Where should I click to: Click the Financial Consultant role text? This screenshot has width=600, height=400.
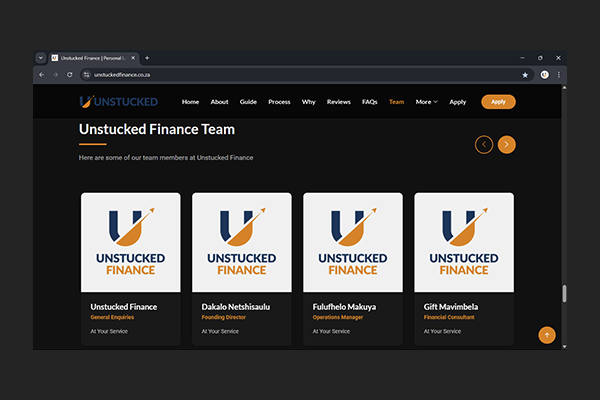tap(449, 317)
